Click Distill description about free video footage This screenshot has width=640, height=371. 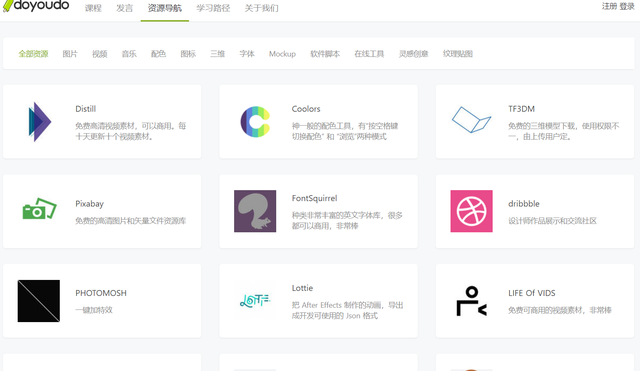click(131, 131)
